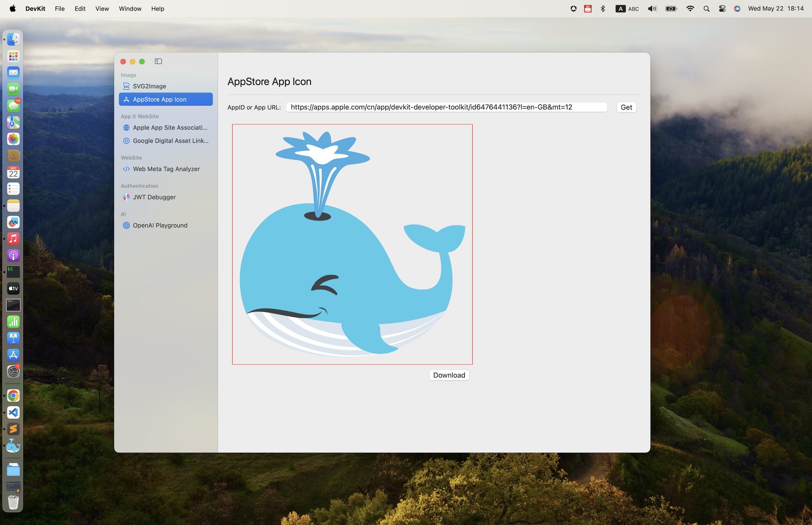
Task: Open Reminders from the Dock
Action: coord(13,189)
